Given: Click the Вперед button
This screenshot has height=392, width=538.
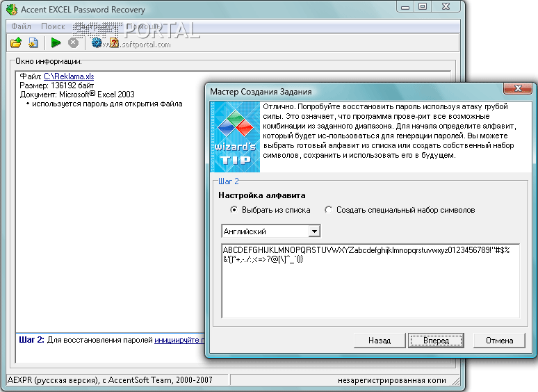Looking at the screenshot, I should 436,341.
